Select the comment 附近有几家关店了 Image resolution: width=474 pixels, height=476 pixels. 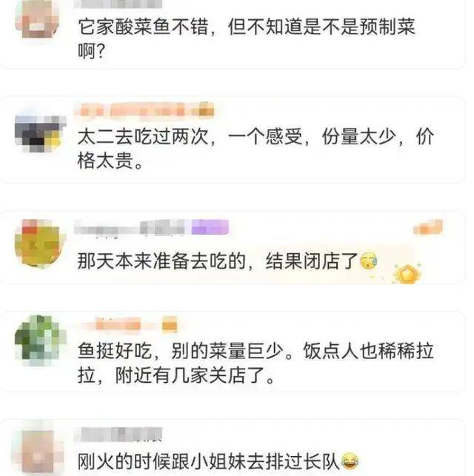(x=194, y=375)
